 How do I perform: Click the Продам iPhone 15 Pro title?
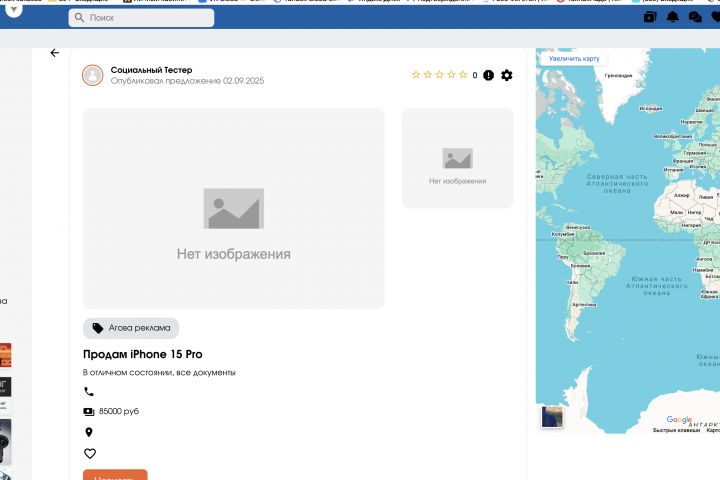click(x=143, y=354)
